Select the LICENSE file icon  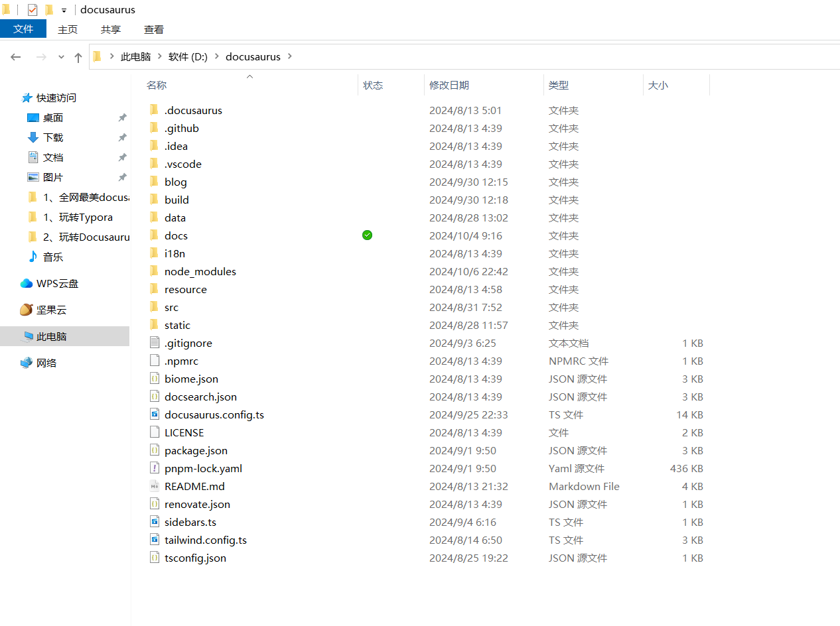pos(155,432)
